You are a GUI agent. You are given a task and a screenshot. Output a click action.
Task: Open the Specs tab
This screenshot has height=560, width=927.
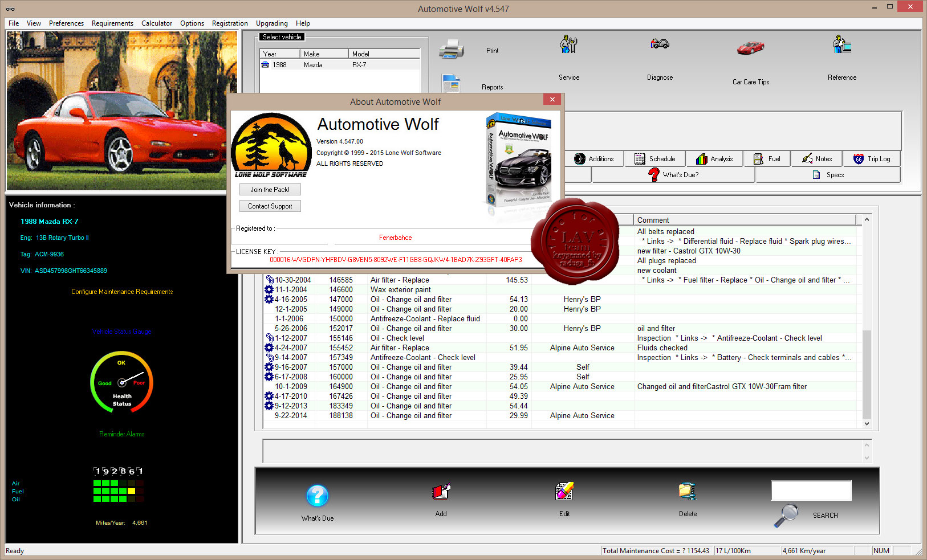tap(828, 175)
